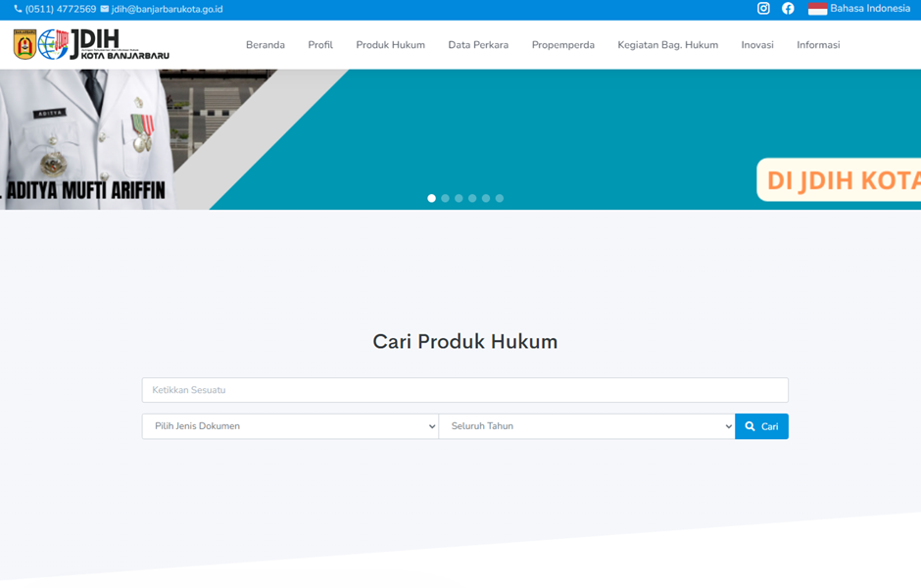This screenshot has width=921, height=588.
Task: Click the phone icon in top bar
Action: (18, 9)
